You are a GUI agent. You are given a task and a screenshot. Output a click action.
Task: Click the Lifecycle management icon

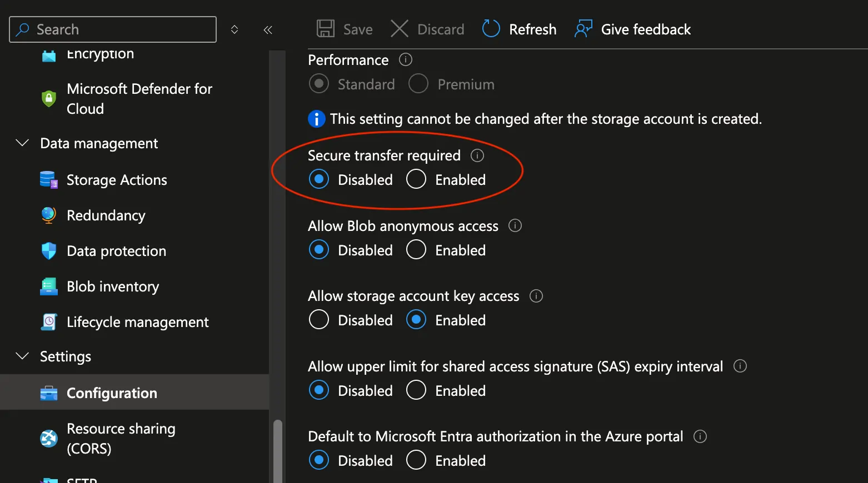pyautogui.click(x=49, y=322)
